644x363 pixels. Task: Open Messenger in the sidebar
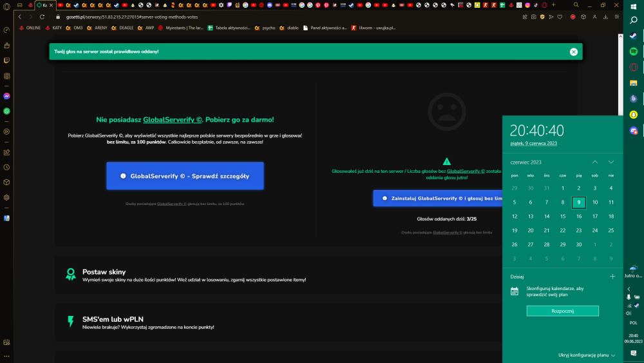pyautogui.click(x=6, y=96)
